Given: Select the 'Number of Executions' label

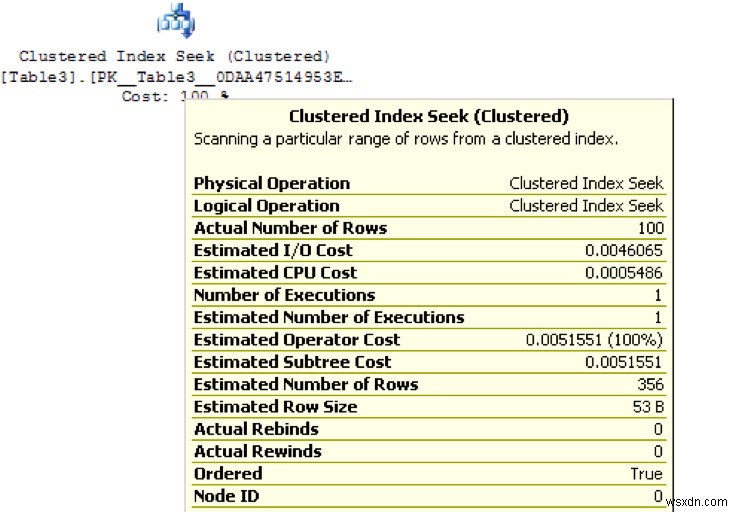Looking at the screenshot, I should click(284, 295).
